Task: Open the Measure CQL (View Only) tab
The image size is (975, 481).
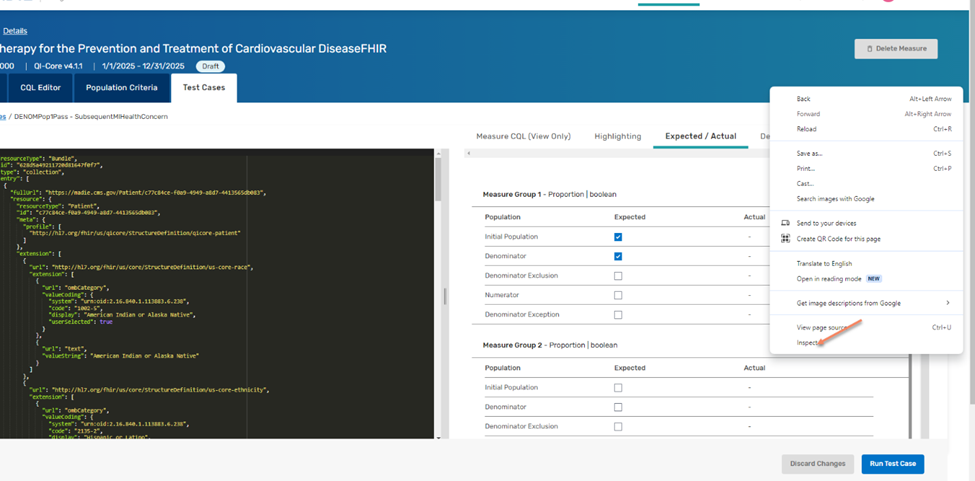Action: (523, 136)
